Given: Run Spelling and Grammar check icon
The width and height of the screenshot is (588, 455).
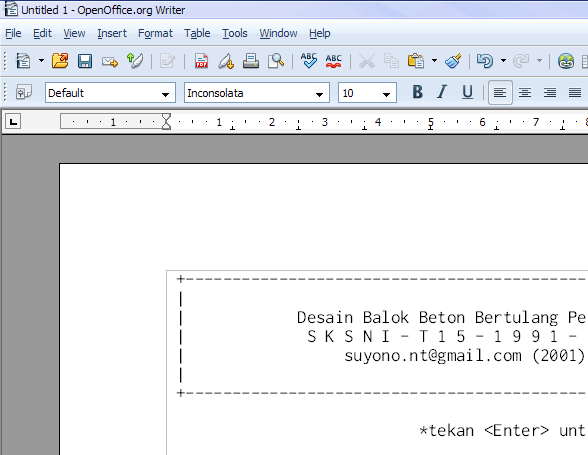Looking at the screenshot, I should [x=309, y=61].
